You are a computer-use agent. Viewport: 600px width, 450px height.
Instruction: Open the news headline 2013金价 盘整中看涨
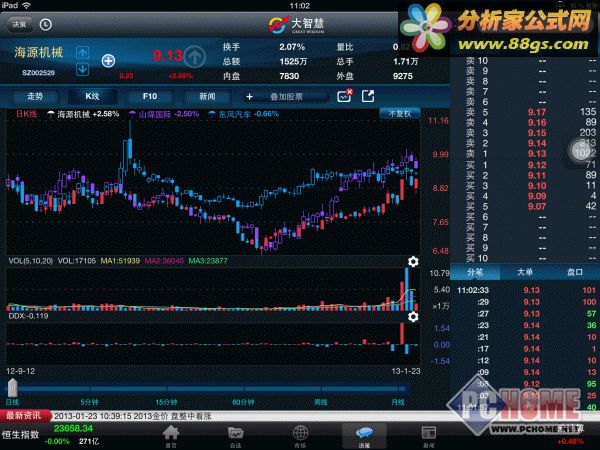click(133, 416)
